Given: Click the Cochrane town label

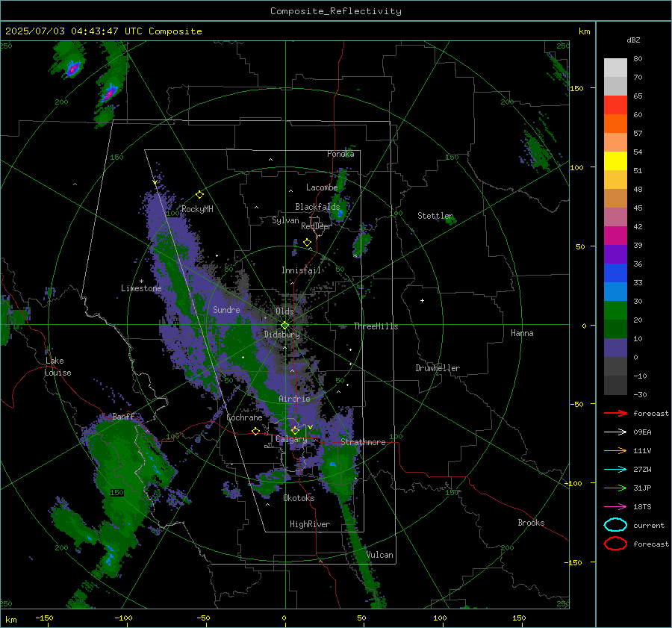Looking at the screenshot, I should pyautogui.click(x=244, y=417).
